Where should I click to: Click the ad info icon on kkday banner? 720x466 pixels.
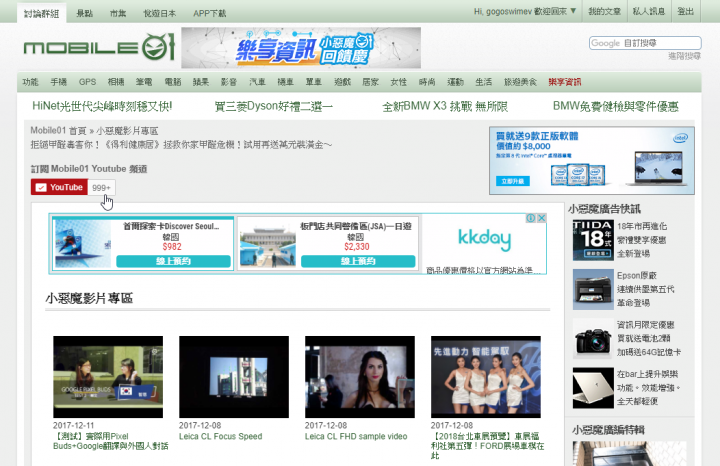530,218
